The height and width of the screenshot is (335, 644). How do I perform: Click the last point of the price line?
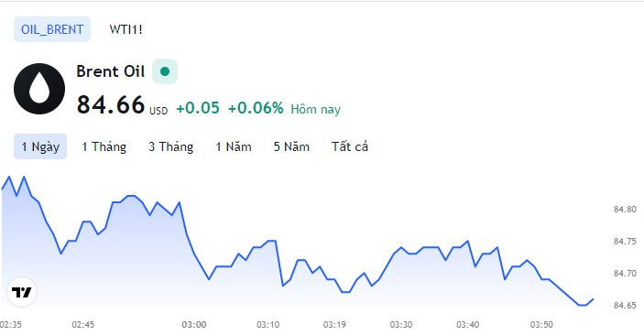593,299
